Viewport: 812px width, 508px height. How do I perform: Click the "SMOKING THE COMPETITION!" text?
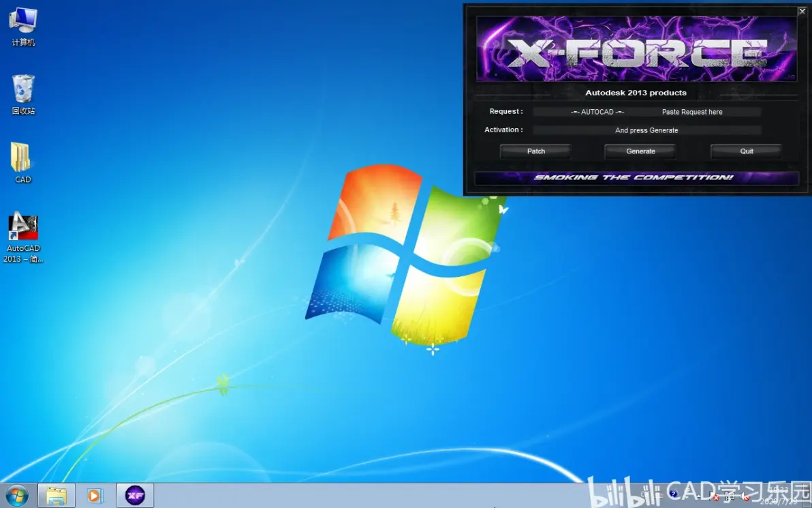(x=634, y=177)
